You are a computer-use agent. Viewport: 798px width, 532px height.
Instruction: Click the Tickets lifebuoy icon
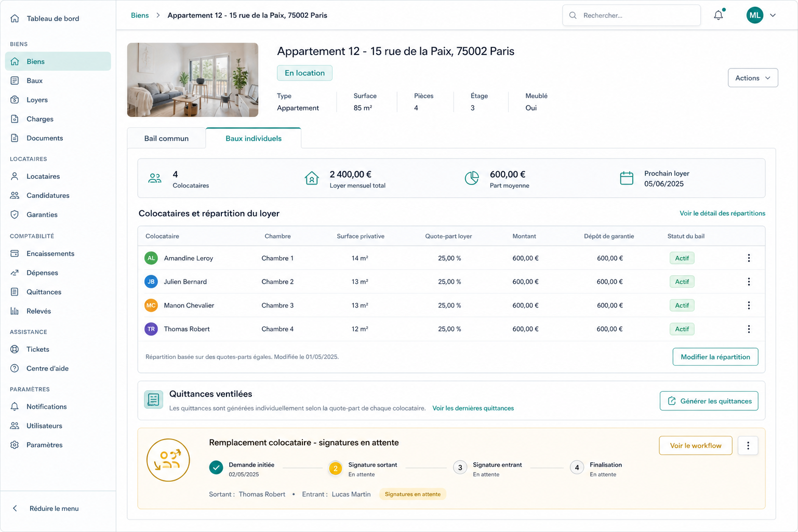[15, 349]
